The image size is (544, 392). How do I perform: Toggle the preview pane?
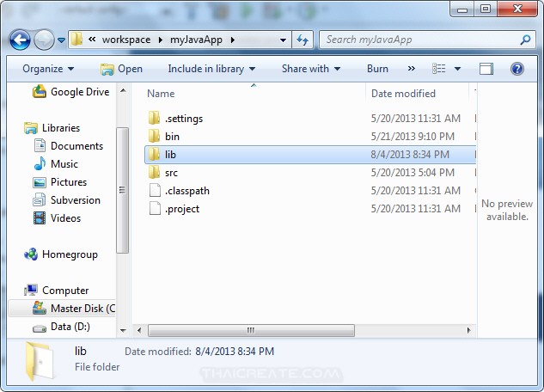(486, 69)
